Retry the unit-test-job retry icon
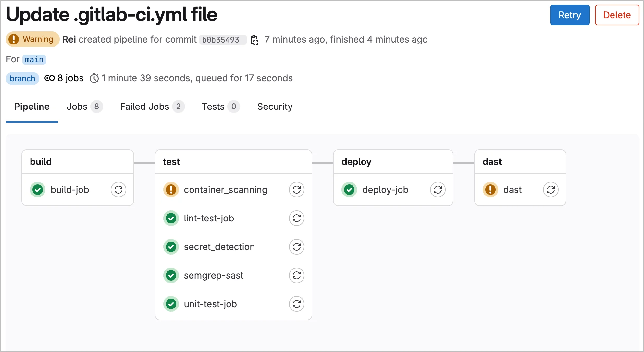Image resolution: width=644 pixels, height=352 pixels. coord(297,304)
